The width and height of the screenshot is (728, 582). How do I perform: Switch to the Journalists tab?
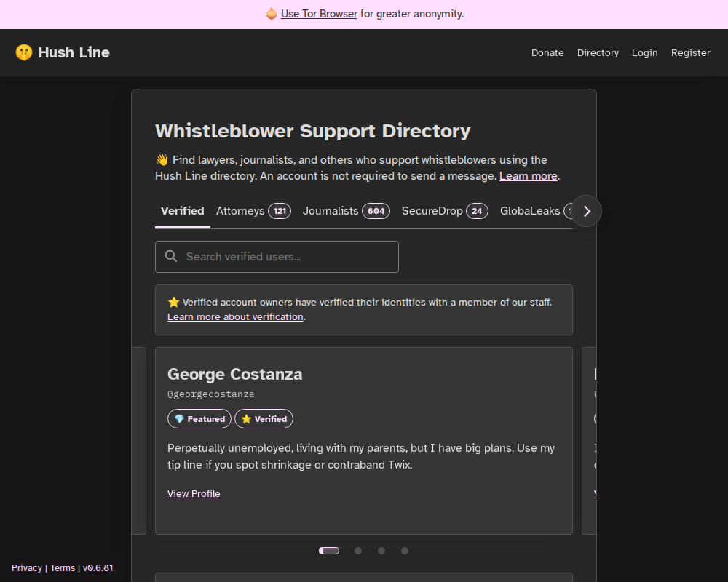(347, 211)
